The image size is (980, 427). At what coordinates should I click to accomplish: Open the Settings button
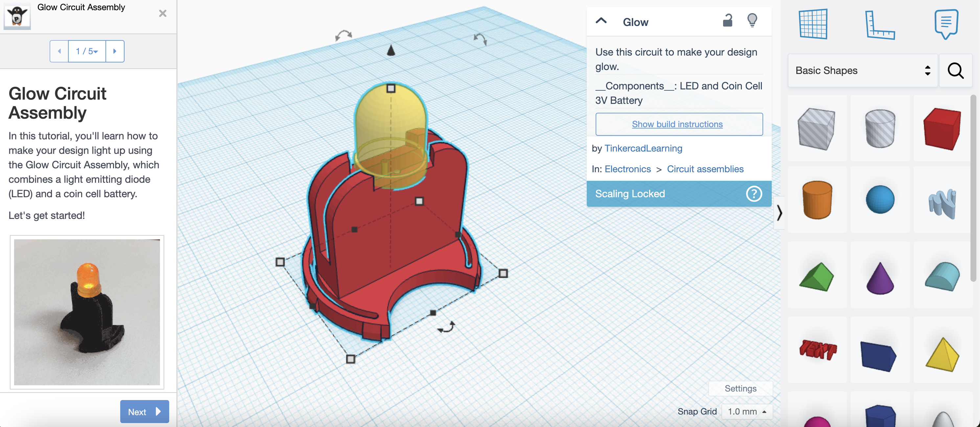(740, 389)
